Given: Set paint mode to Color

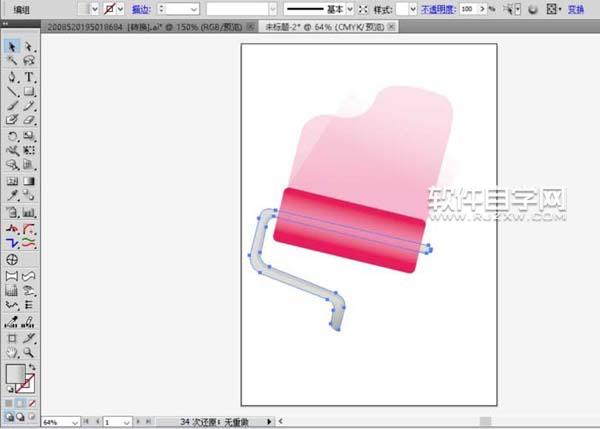Looking at the screenshot, I should click(x=9, y=403).
